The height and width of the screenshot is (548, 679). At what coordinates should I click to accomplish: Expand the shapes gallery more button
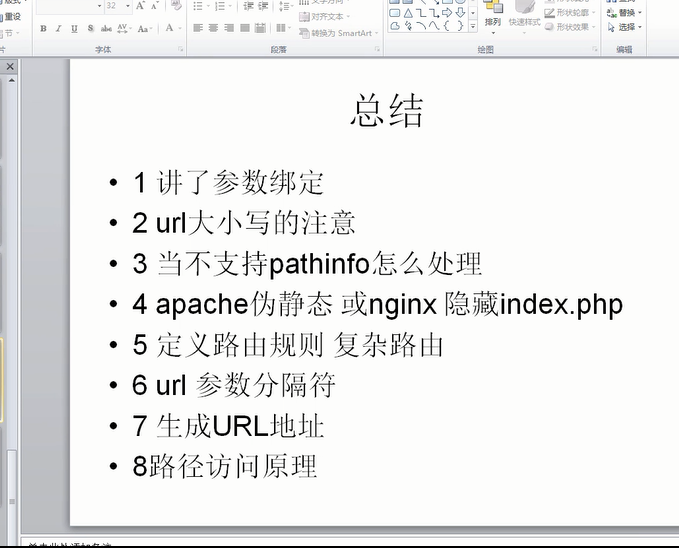[473, 27]
